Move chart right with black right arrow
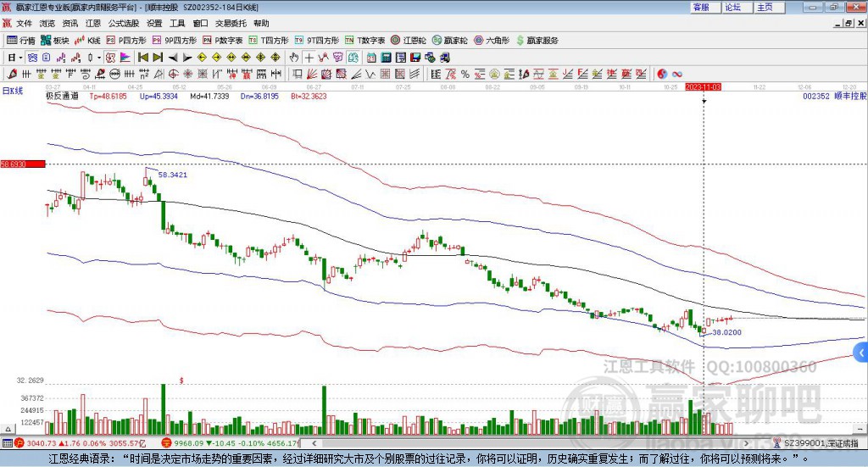Screen dimensions: 868x467 point(187,58)
